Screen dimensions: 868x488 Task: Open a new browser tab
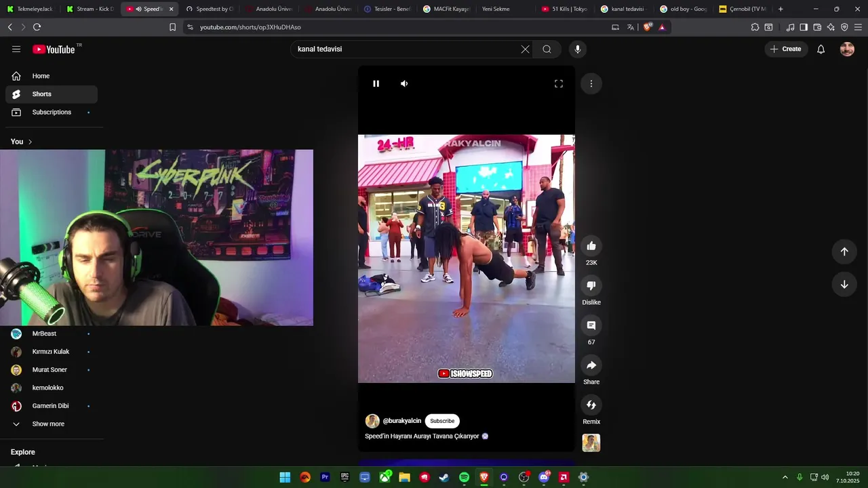point(781,9)
